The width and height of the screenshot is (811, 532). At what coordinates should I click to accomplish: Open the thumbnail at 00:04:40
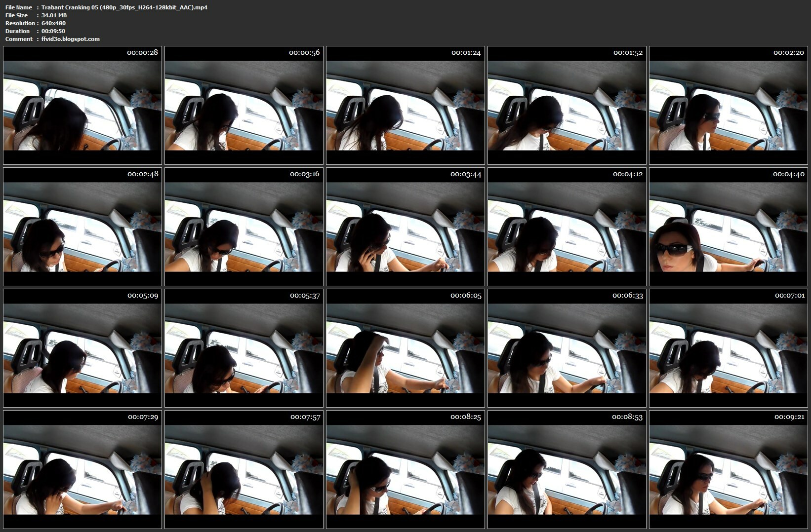click(729, 227)
